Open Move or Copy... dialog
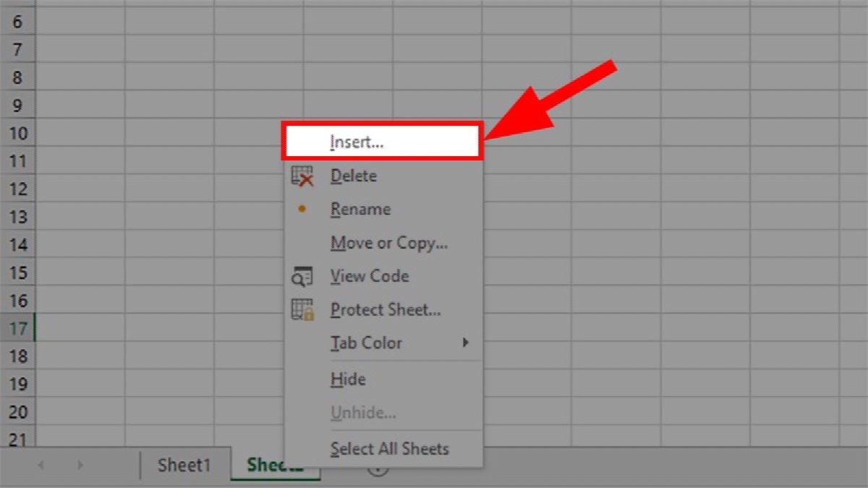The height and width of the screenshot is (488, 868). tap(382, 243)
